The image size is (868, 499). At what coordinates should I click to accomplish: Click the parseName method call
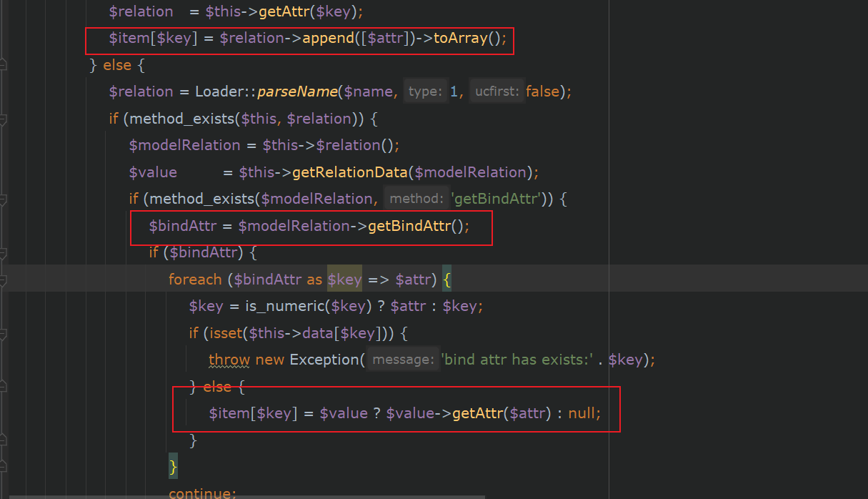tap(297, 92)
